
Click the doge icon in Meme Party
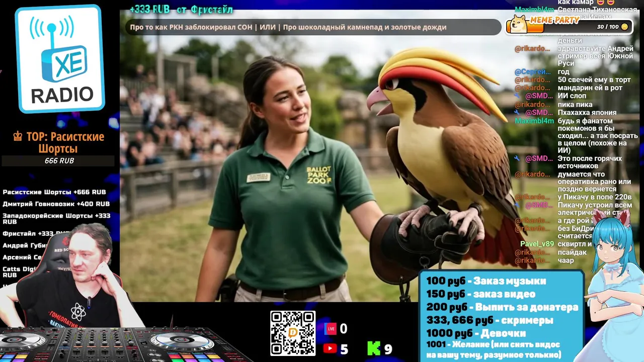517,24
